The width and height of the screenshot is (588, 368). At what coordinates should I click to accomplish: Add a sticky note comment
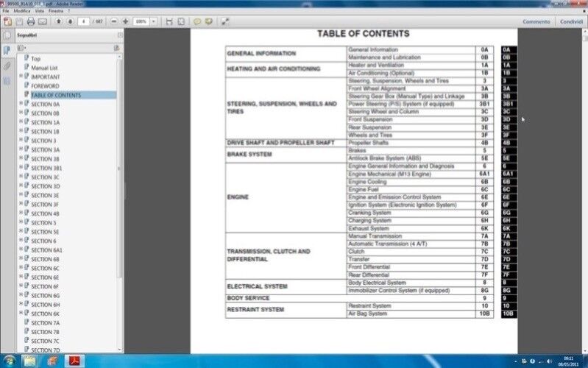click(x=197, y=22)
